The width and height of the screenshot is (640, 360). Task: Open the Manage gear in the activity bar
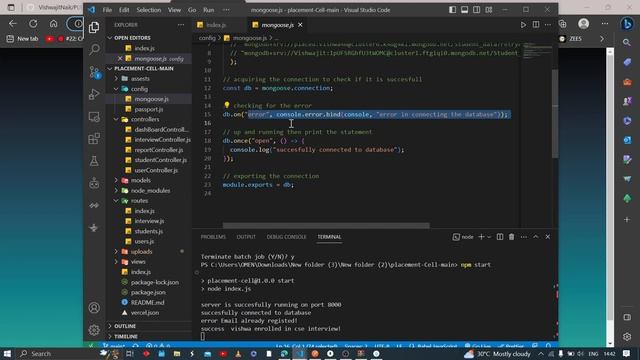94,330
